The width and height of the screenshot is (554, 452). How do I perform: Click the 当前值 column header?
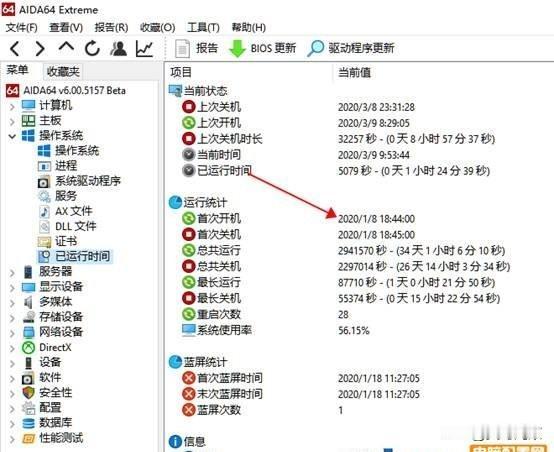click(354, 72)
